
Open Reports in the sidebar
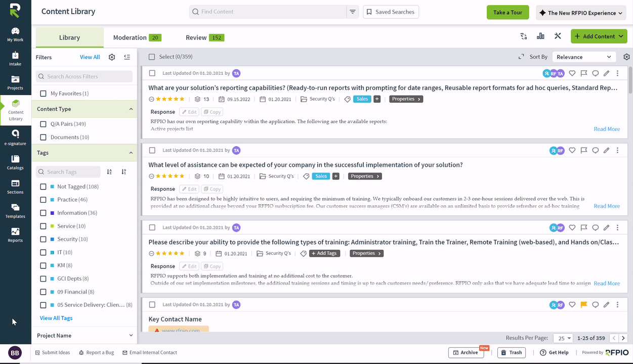coord(15,235)
